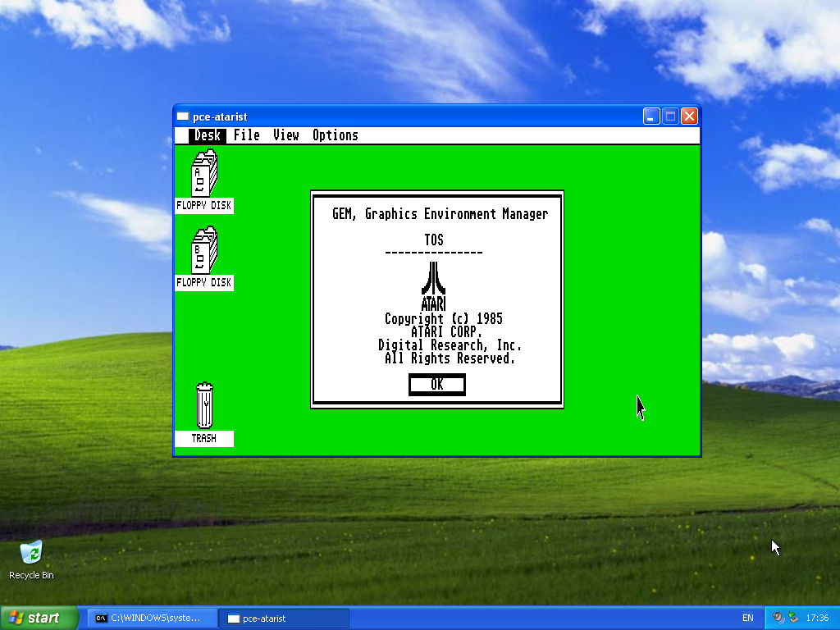Click the 'GEM, Graphics Environment Manager' text
The height and width of the screenshot is (630, 840).
click(x=441, y=214)
